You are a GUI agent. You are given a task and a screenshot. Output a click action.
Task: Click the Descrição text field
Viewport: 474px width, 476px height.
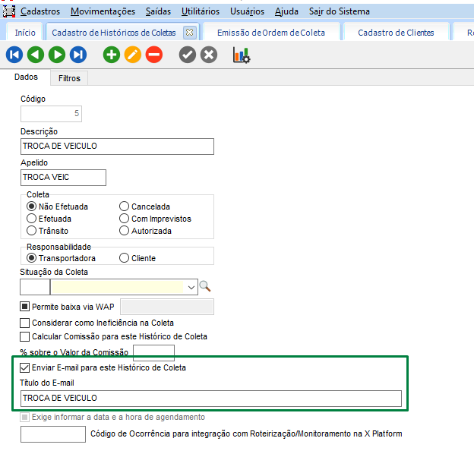pos(117,147)
